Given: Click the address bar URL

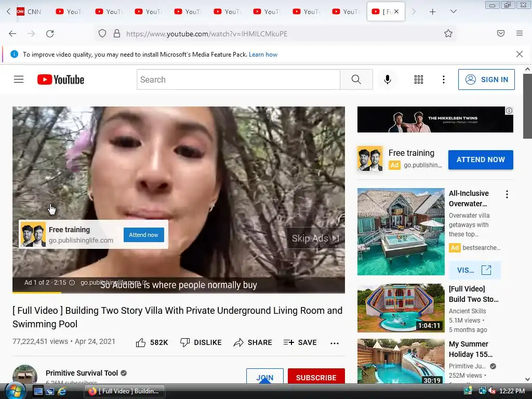Looking at the screenshot, I should click(x=207, y=34).
